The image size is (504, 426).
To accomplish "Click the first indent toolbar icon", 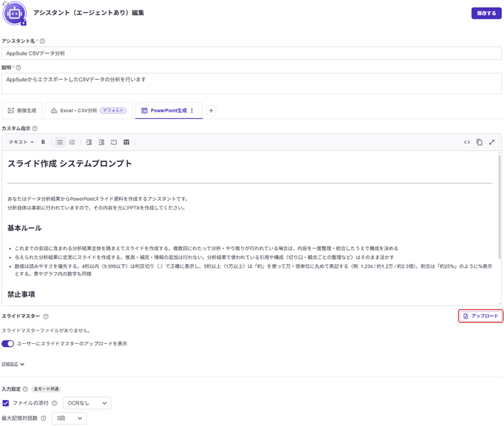I will click(89, 142).
